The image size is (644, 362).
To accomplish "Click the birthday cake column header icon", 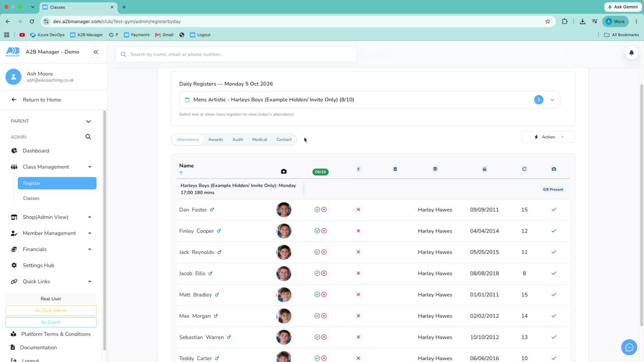I will pos(485,169).
